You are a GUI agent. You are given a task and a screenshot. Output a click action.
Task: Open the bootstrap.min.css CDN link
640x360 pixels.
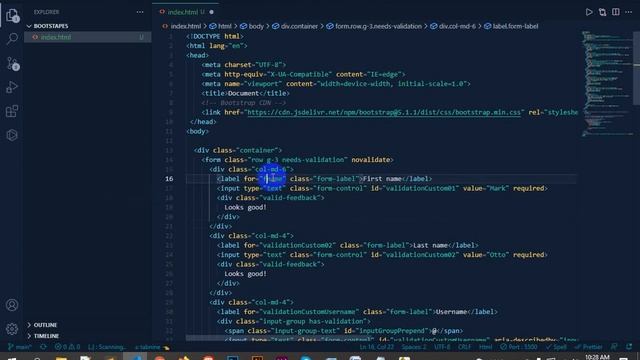[384, 112]
